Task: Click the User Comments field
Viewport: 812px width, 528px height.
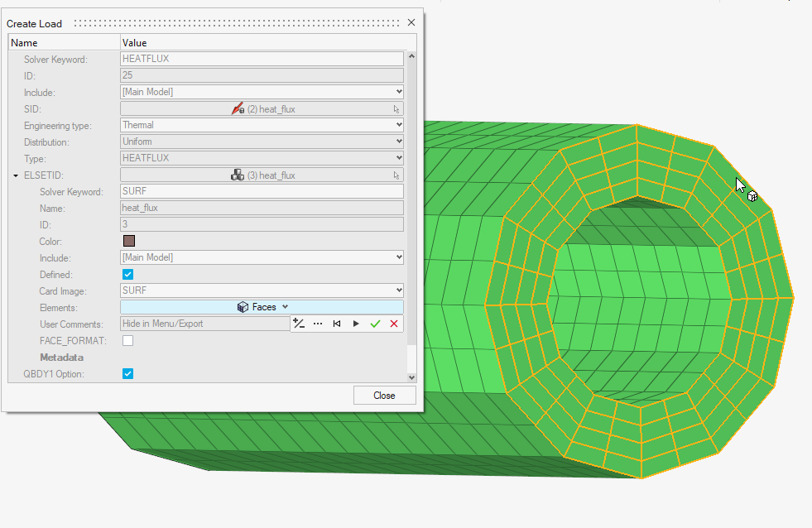Action: [204, 324]
